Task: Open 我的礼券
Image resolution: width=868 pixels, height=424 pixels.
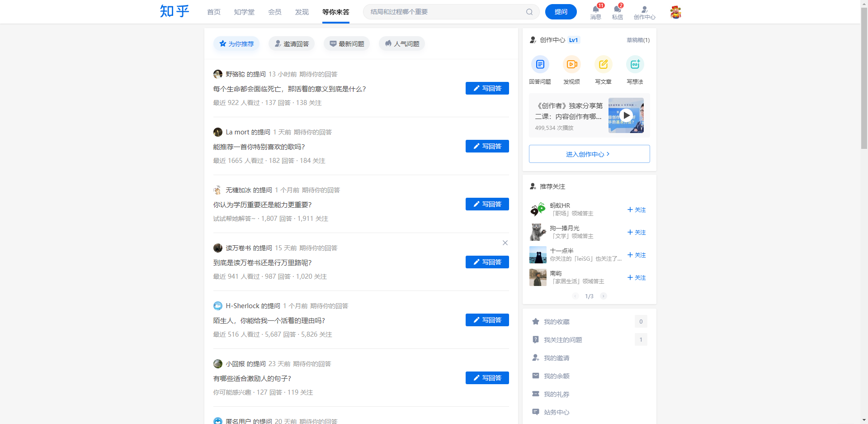Action: pyautogui.click(x=589, y=394)
